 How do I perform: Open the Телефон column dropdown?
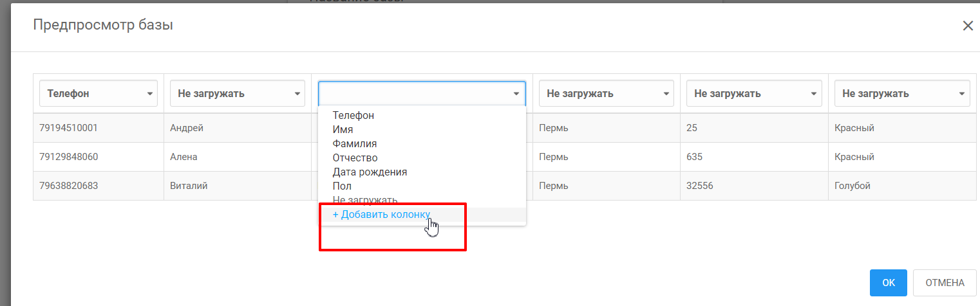(99, 93)
